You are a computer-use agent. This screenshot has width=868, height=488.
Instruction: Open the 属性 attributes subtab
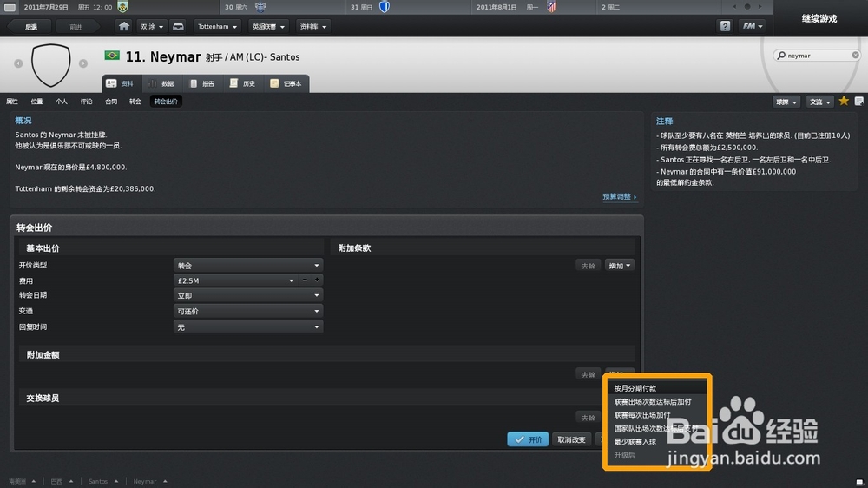(12, 102)
